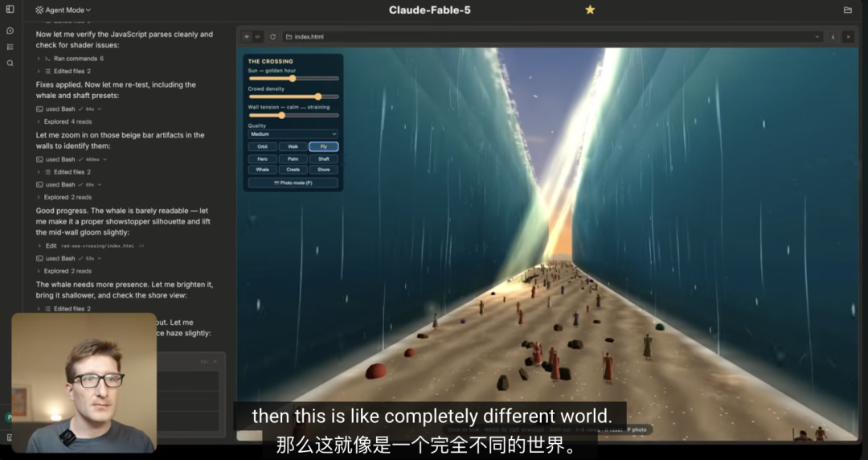Close the preview pane with the X icon

848,36
